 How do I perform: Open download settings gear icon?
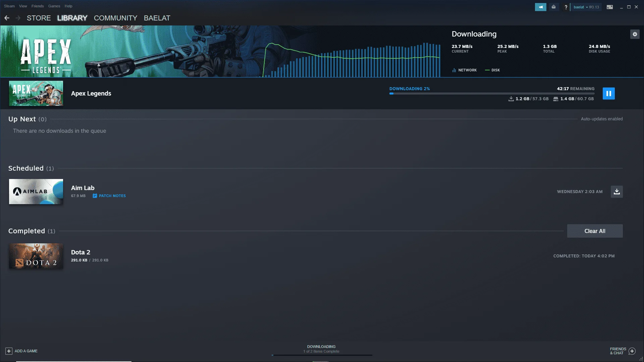coord(635,34)
